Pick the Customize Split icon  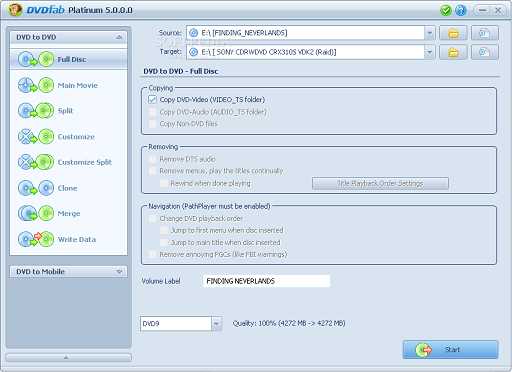click(x=36, y=162)
